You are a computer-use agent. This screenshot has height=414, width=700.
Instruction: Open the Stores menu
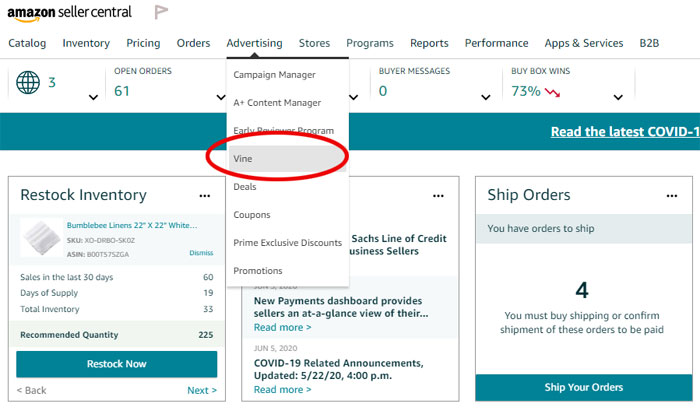point(314,43)
